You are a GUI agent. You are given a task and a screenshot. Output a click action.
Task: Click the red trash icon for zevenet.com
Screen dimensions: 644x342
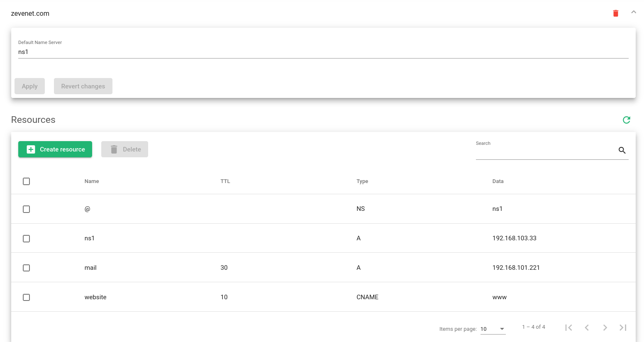[616, 13]
